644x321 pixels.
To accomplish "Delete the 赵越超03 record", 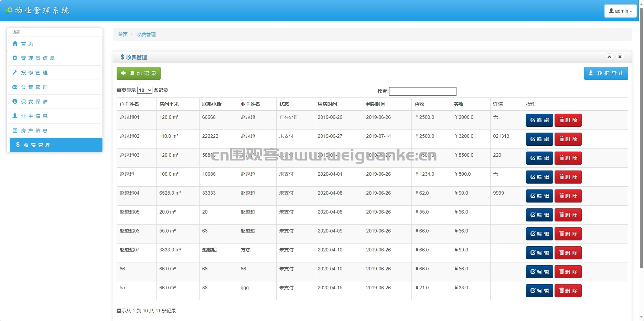I will [568, 158].
